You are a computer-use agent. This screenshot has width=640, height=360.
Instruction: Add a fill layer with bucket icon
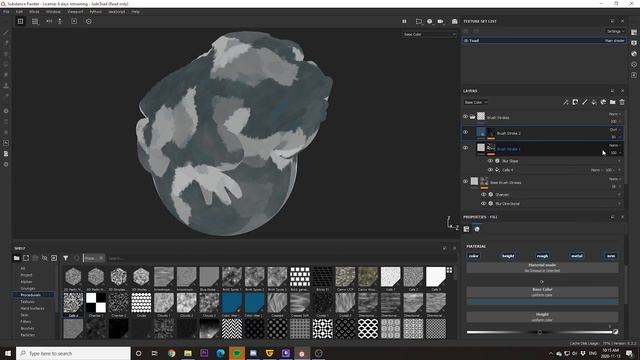click(594, 102)
